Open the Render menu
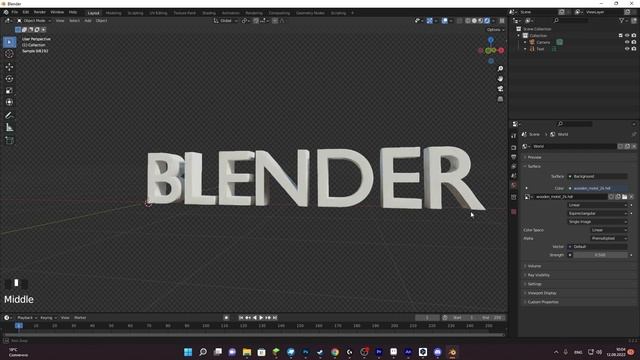The height and width of the screenshot is (360, 640). [x=40, y=12]
